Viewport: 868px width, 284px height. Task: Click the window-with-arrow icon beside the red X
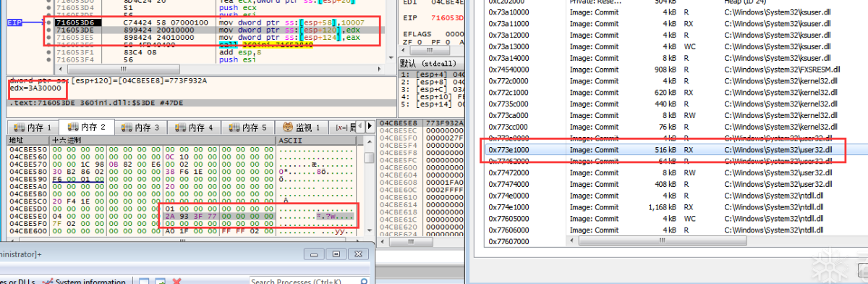tap(161, 281)
